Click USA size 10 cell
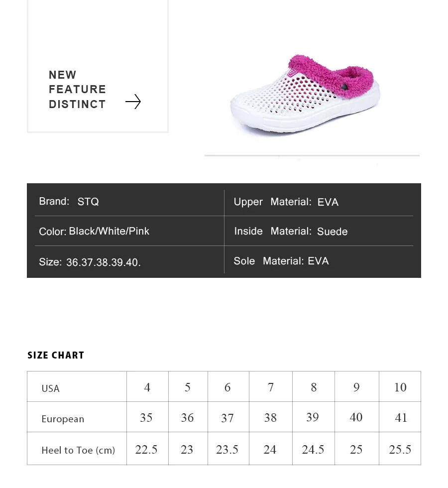This screenshot has width=448, height=488. 400,386
